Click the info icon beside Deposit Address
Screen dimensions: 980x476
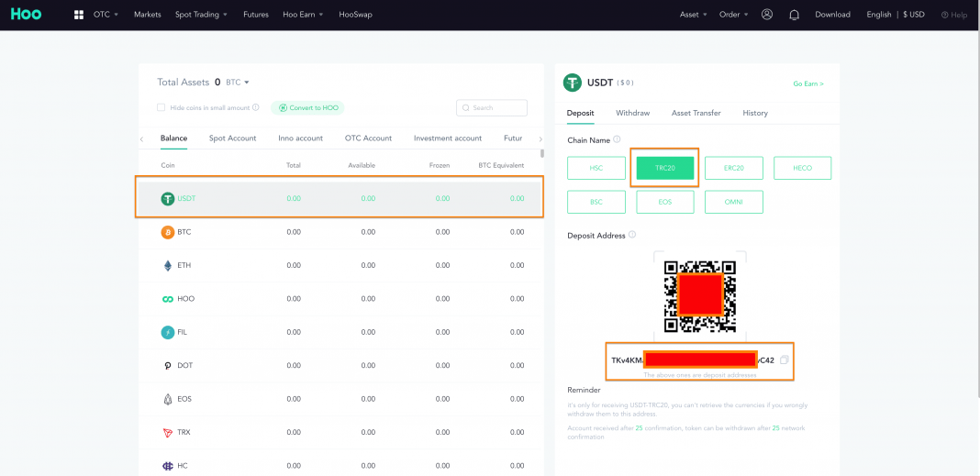(632, 235)
